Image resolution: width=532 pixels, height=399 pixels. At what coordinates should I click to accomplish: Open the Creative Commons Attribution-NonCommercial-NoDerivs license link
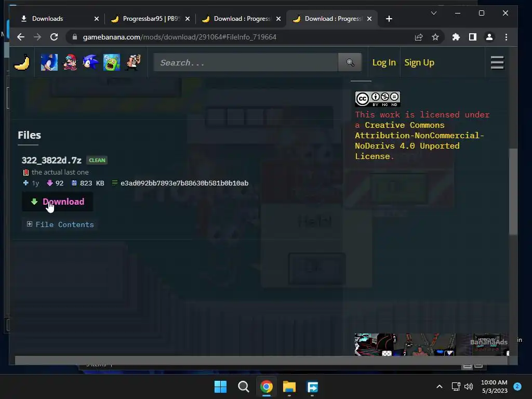click(419, 140)
